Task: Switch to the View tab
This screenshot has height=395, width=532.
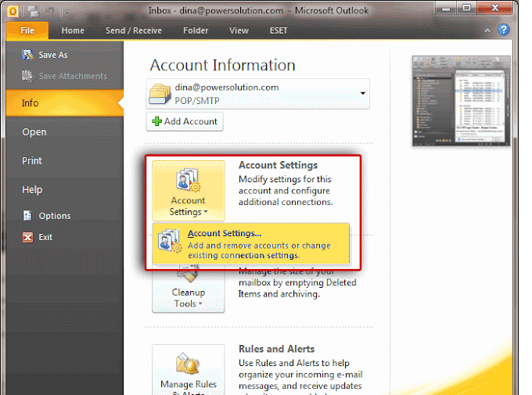Action: tap(239, 31)
